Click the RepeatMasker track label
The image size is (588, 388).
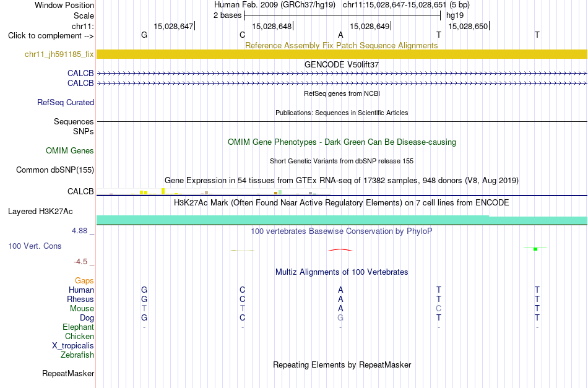tap(68, 373)
